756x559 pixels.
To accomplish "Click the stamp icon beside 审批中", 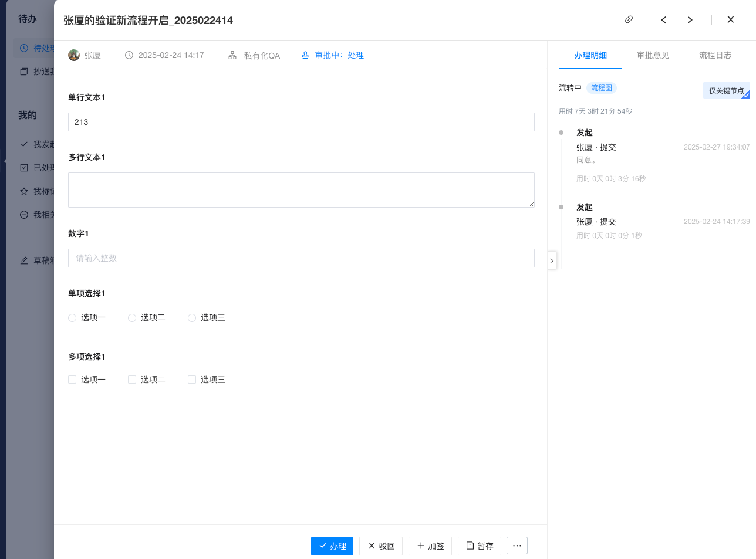I will (305, 55).
